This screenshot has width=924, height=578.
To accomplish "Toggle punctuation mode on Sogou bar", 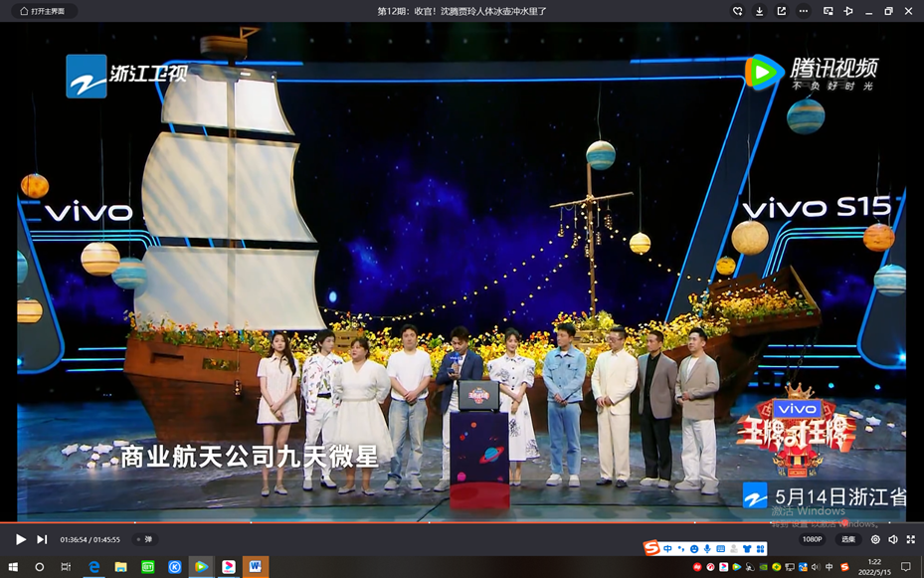I will 681,548.
